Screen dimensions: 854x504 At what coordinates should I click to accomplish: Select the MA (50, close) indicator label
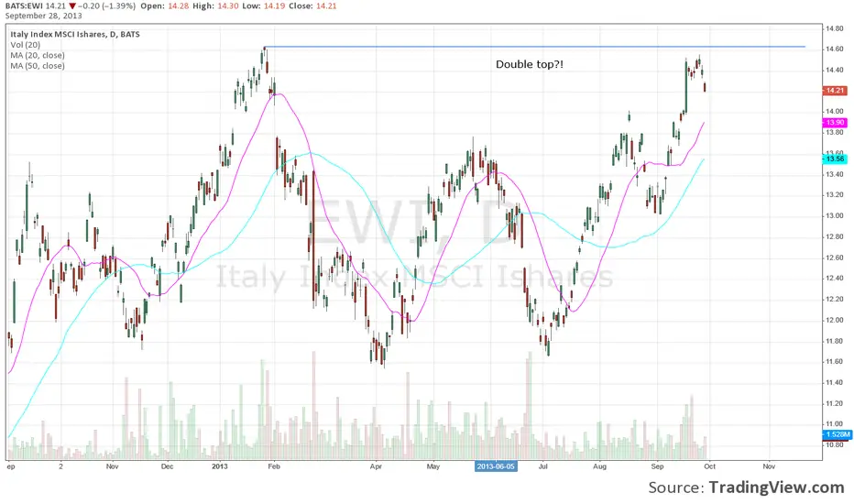click(38, 65)
